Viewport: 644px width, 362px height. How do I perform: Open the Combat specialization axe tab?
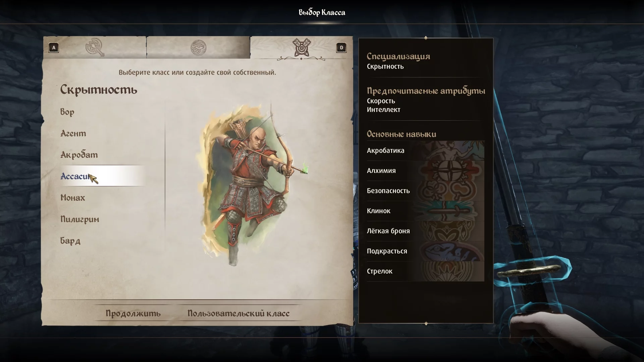(x=95, y=47)
